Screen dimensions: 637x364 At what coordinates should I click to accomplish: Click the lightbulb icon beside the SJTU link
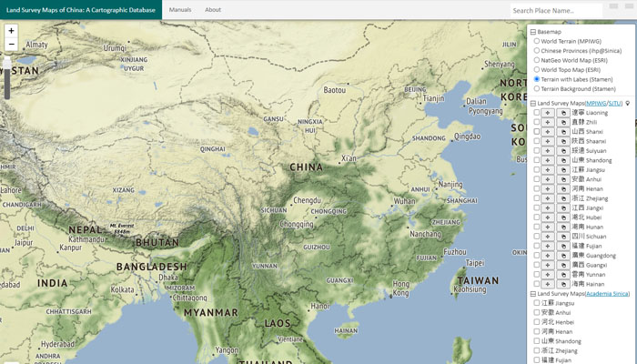[x=628, y=103]
